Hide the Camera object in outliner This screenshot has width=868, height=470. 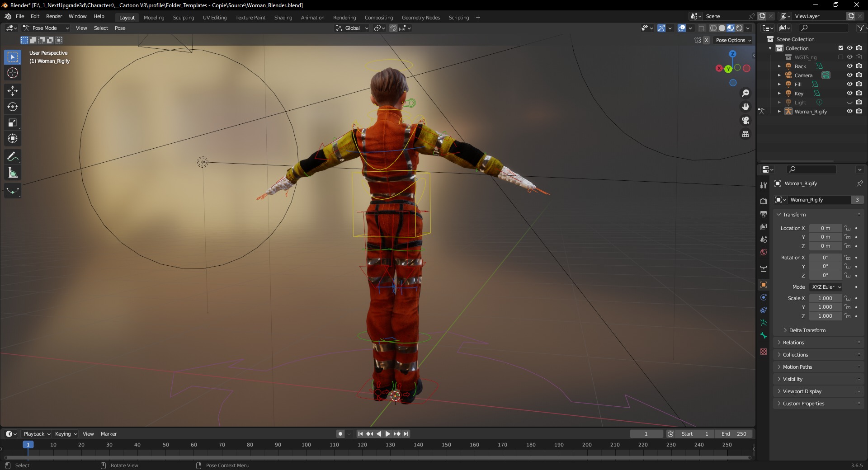[849, 75]
